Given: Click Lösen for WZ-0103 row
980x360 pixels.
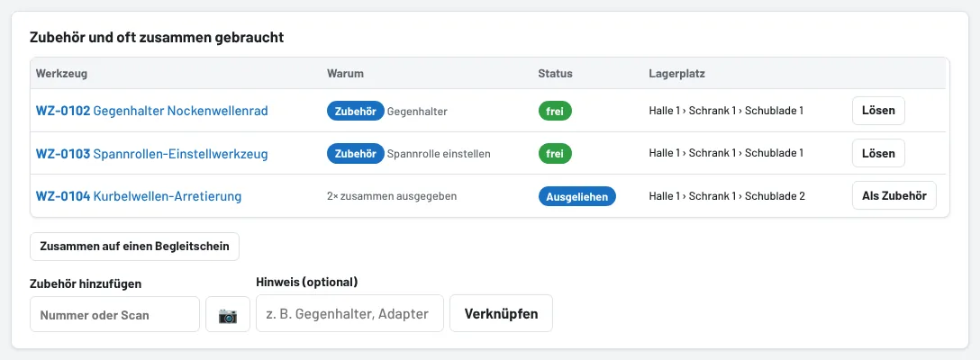Looking at the screenshot, I should coord(878,153).
